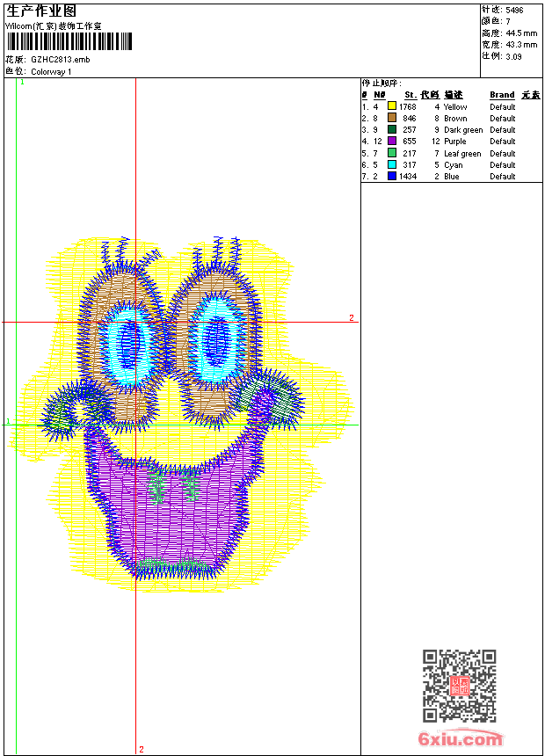
Task: Click the green marker 1 beside the horizontal guide
Action: tap(8, 421)
